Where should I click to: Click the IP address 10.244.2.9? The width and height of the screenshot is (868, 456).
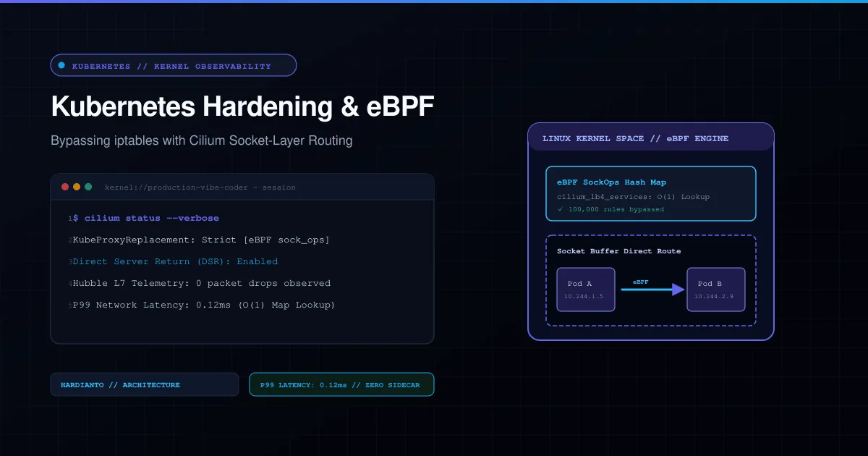pyautogui.click(x=715, y=297)
